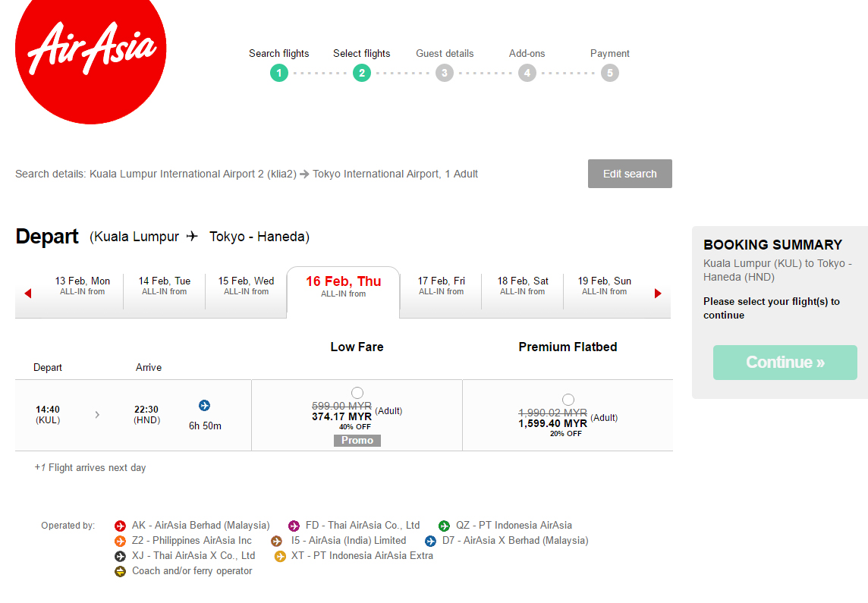Click the struck-through 599.00 MYR price
The image size is (868, 603).
[x=341, y=406]
